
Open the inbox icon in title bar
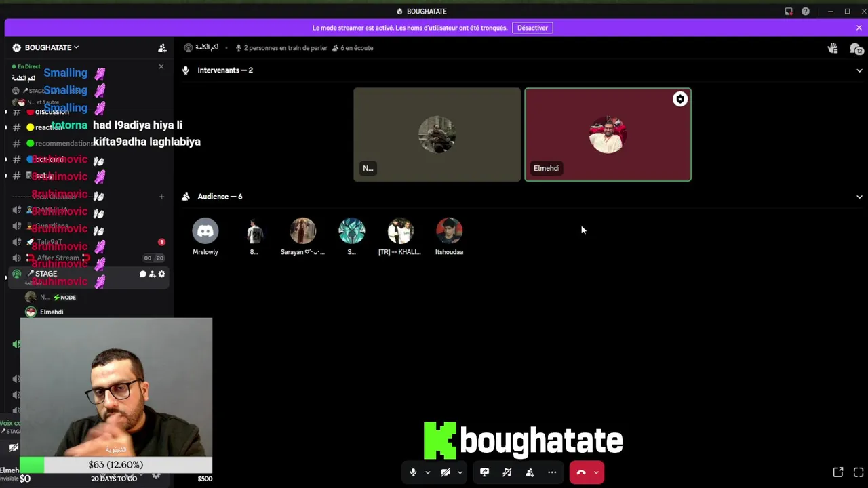pyautogui.click(x=788, y=12)
